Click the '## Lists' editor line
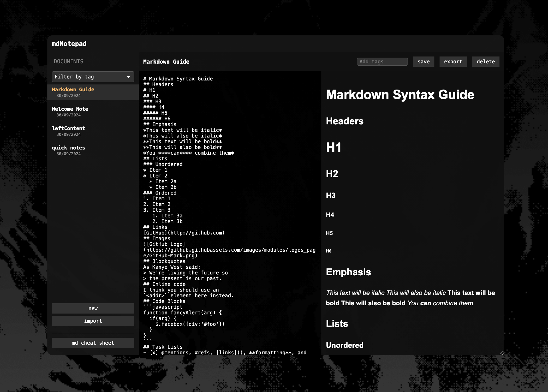The width and height of the screenshot is (548, 392). click(x=155, y=159)
